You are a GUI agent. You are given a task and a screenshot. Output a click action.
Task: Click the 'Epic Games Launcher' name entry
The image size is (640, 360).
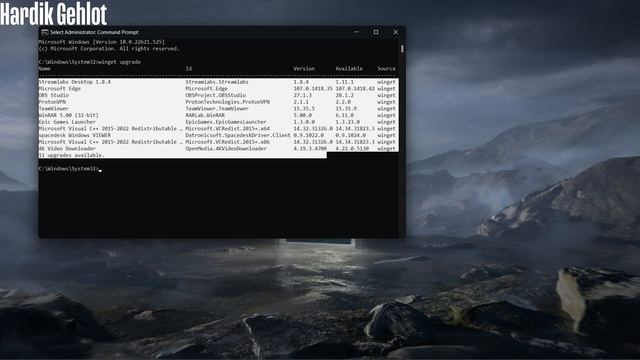point(67,122)
